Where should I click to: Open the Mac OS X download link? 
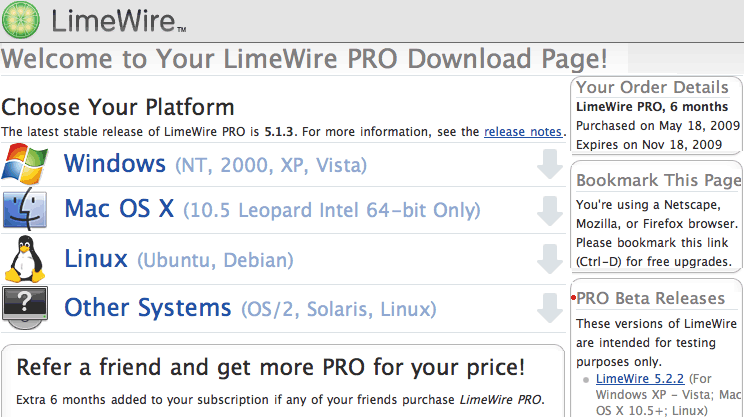[x=119, y=209]
